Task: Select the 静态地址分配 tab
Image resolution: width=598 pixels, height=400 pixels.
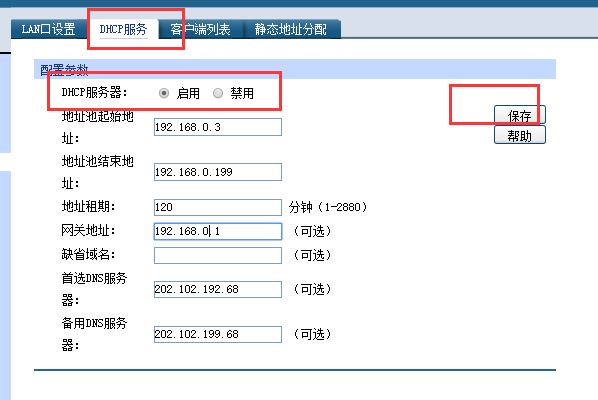Action: (x=291, y=29)
